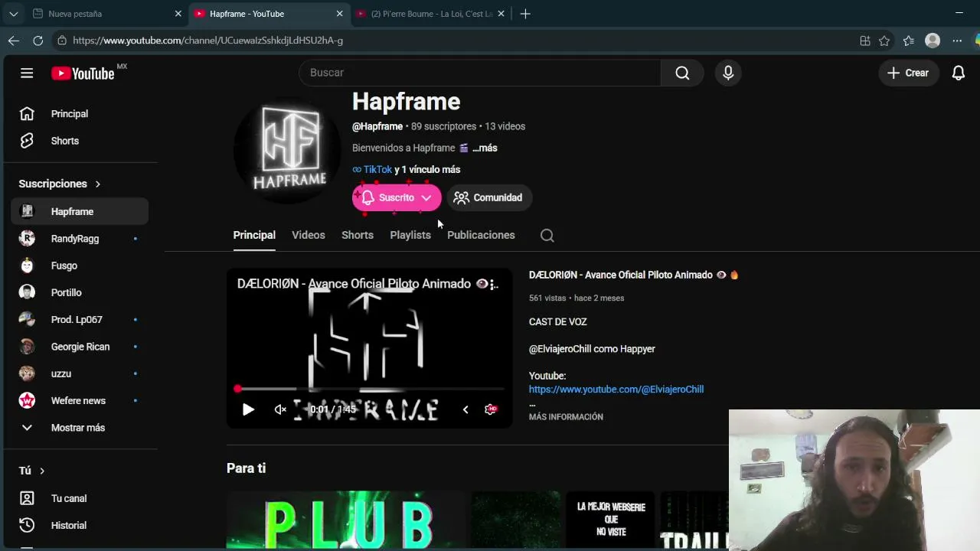The width and height of the screenshot is (980, 551).
Task: Open a new browser tab
Action: (x=525, y=14)
